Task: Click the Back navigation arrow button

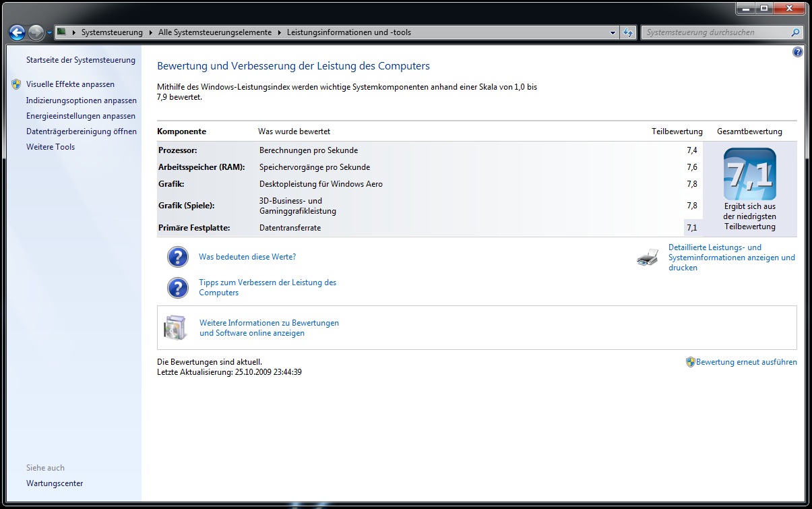Action: [18, 32]
